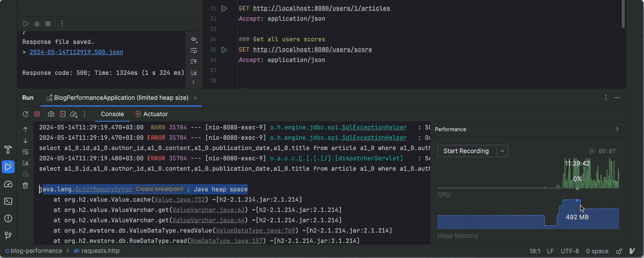
Task: Click the Rerun application icon in Run toolbar
Action: tap(26, 114)
